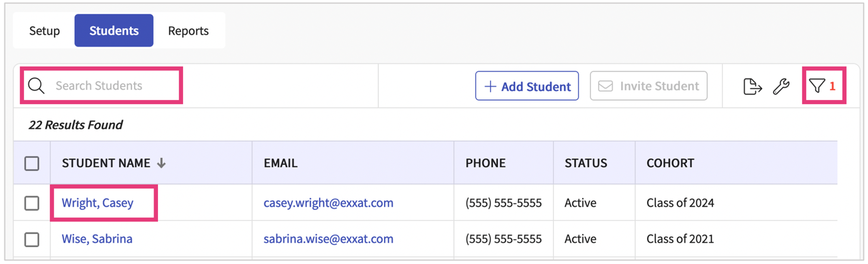Open the filter funnel icon
Viewport: 868px width, 264px height.
pyautogui.click(x=817, y=86)
